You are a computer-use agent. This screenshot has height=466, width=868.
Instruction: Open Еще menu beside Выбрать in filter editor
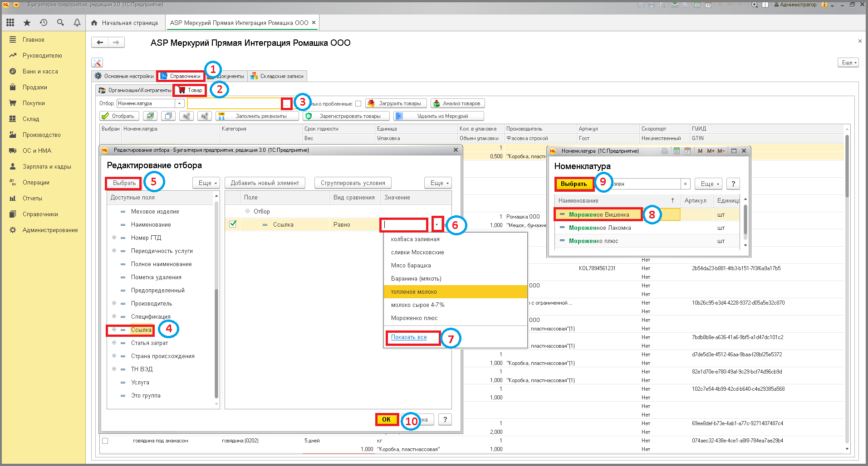coord(207,183)
